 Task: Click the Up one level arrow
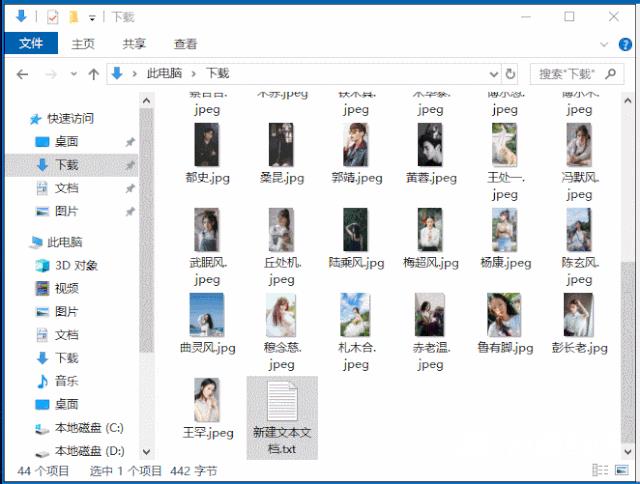(93, 74)
